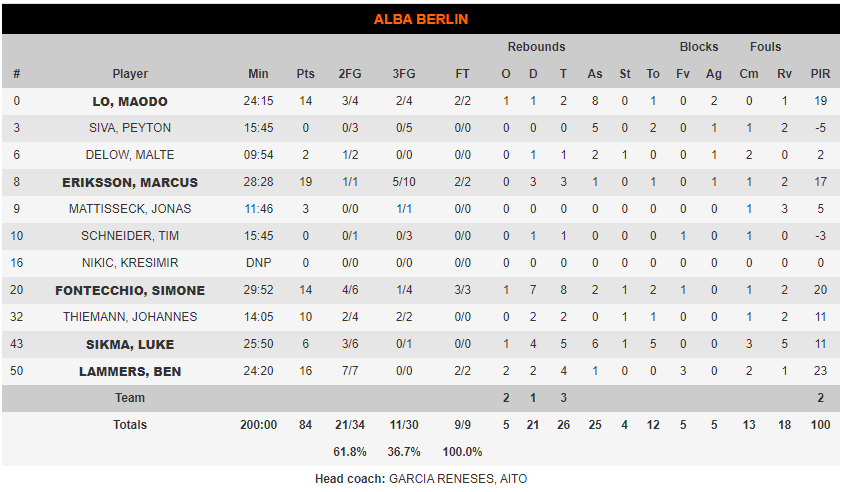Click the ALBA BERLIN team title
The width and height of the screenshot is (842, 492).
click(421, 19)
